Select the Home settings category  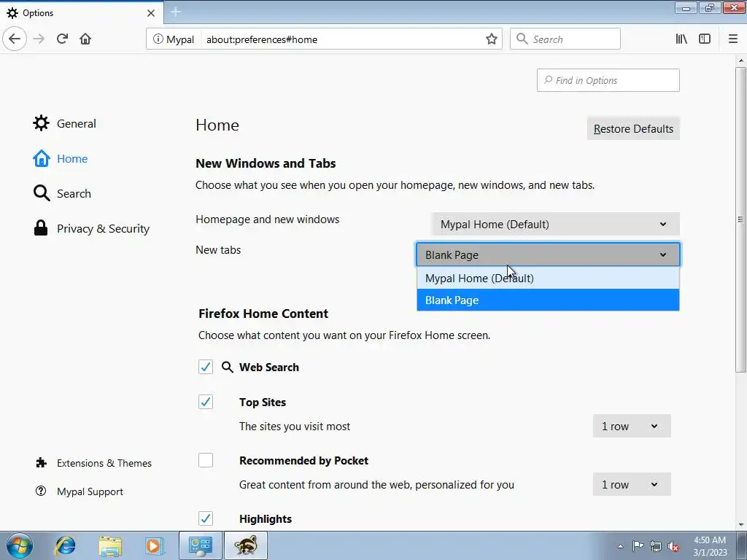pyautogui.click(x=61, y=158)
